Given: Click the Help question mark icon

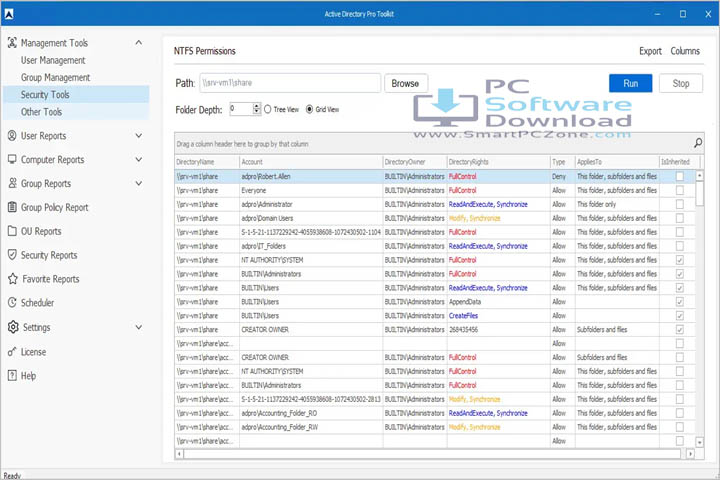Looking at the screenshot, I should pyautogui.click(x=12, y=376).
